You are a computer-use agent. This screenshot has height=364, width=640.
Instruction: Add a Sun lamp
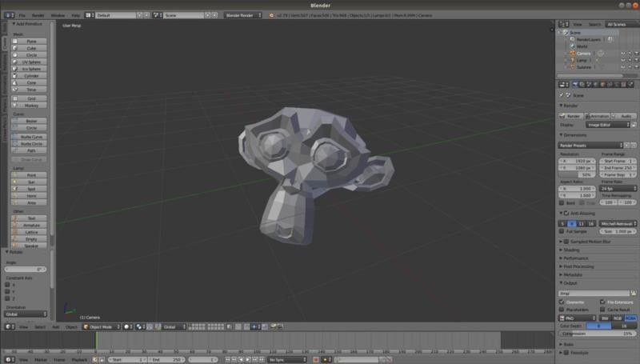coord(31,182)
